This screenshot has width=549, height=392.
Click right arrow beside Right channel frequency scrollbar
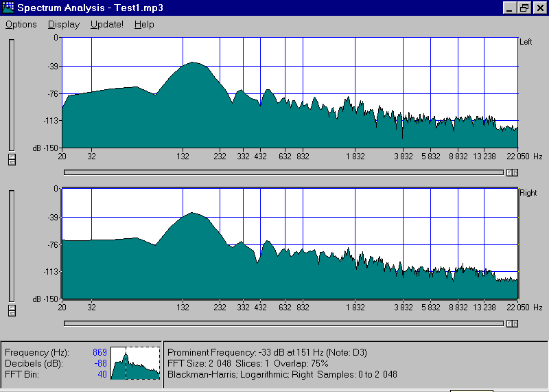[515, 323]
